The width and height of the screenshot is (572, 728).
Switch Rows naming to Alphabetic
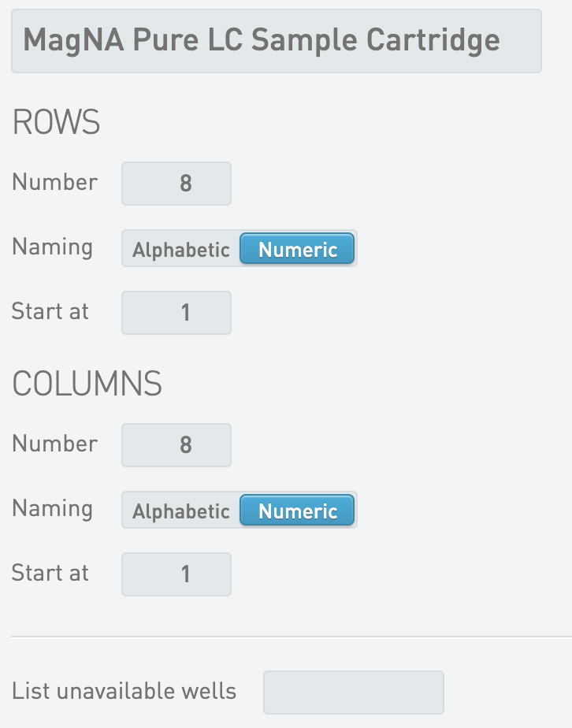click(181, 249)
